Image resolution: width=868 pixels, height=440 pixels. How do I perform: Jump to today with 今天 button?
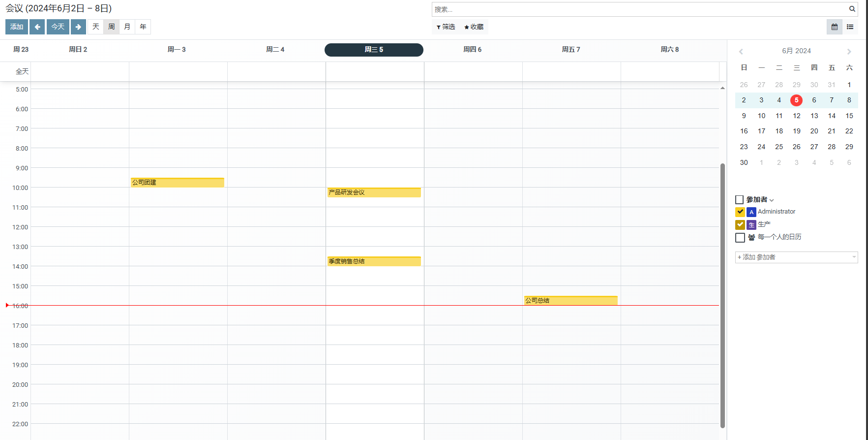coord(58,27)
